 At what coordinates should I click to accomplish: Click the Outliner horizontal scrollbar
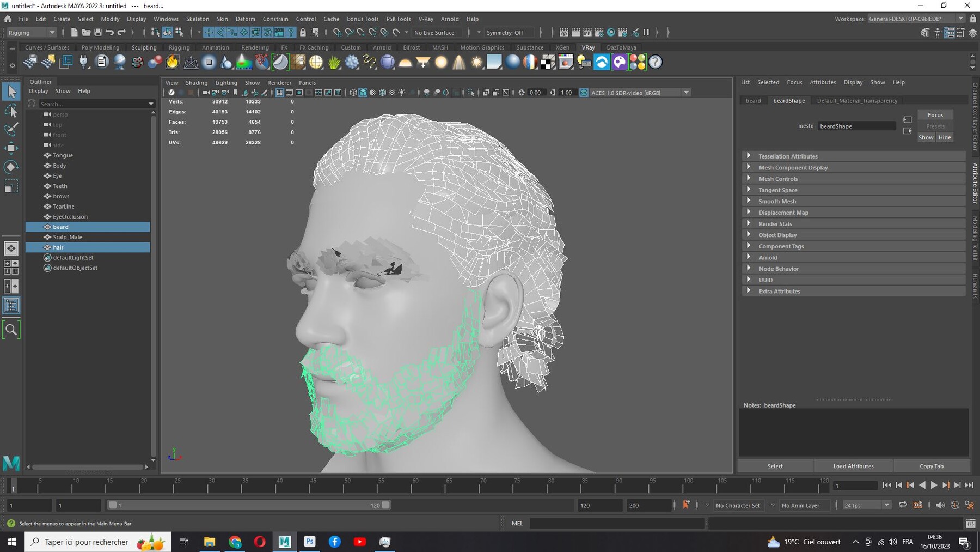[87, 467]
